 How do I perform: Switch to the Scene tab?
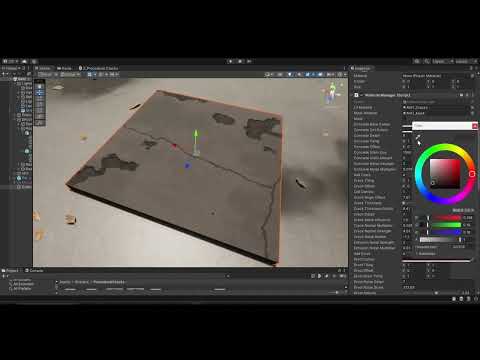coord(44,68)
